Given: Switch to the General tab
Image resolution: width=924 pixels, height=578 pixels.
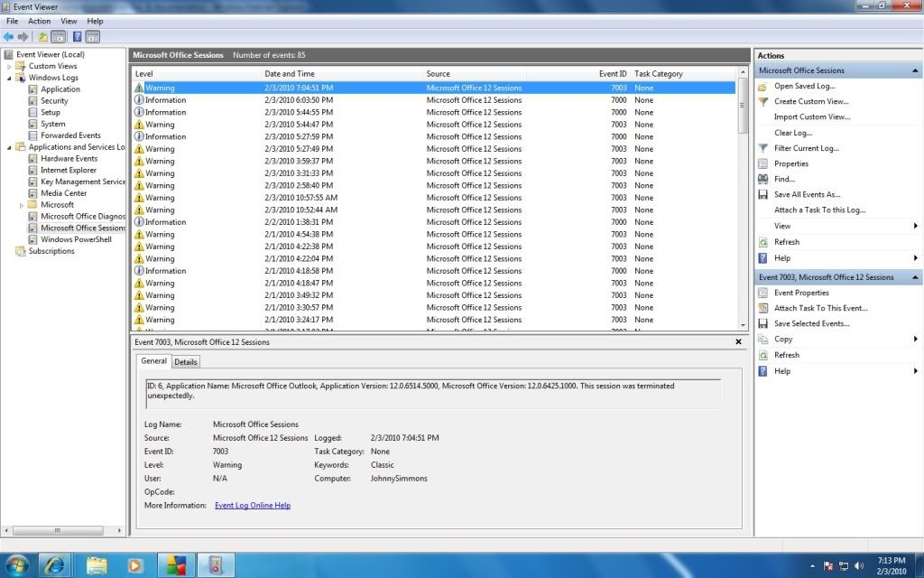Looking at the screenshot, I should [x=153, y=361].
